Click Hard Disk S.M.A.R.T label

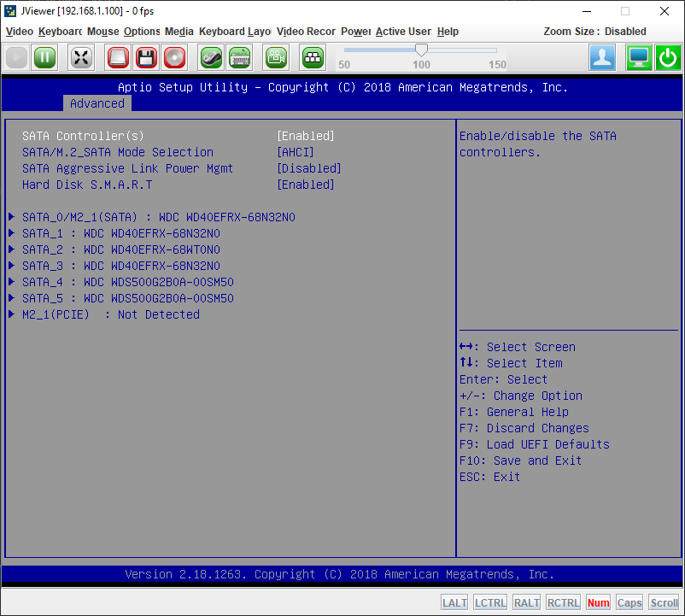pyautogui.click(x=87, y=185)
